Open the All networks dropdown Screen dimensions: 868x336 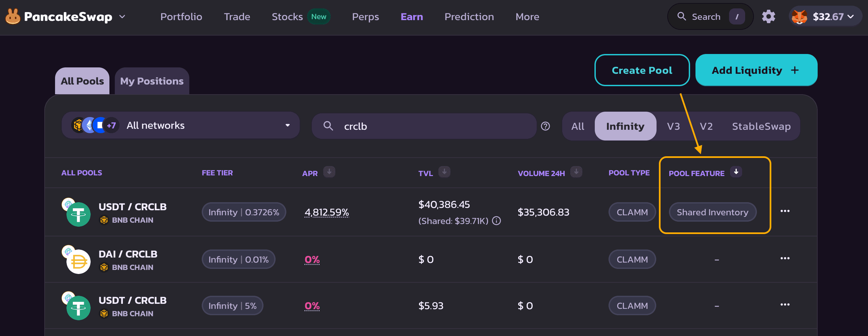(181, 125)
